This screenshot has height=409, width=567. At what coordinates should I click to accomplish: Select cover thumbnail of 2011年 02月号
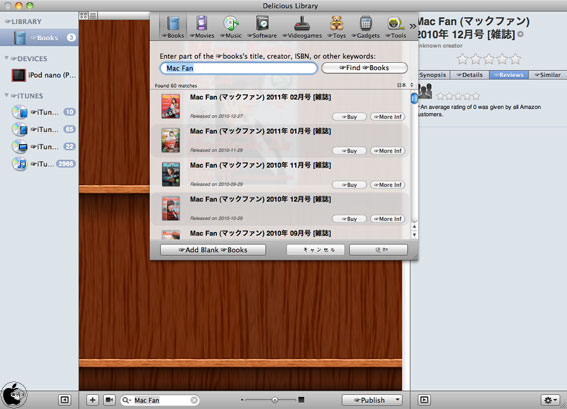pos(171,106)
